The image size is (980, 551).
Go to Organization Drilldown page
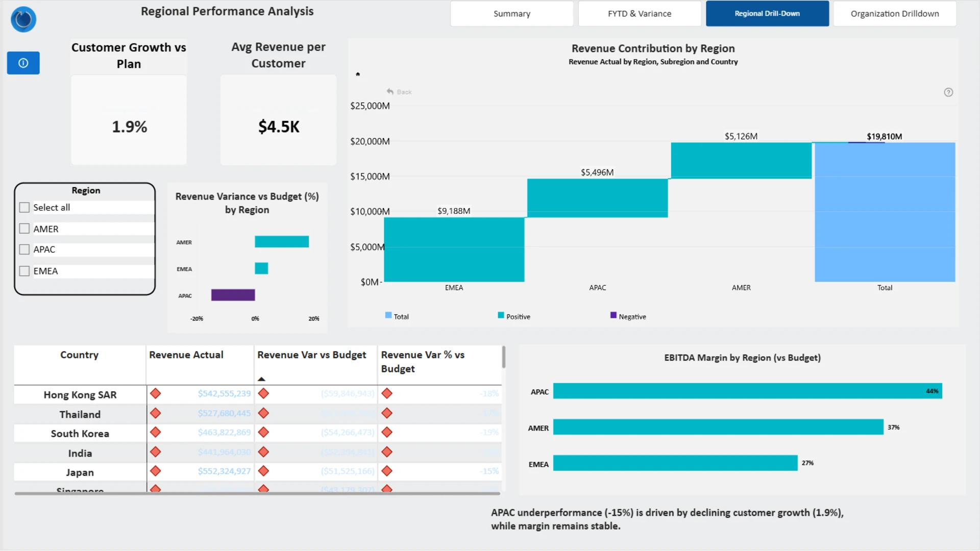[894, 14]
